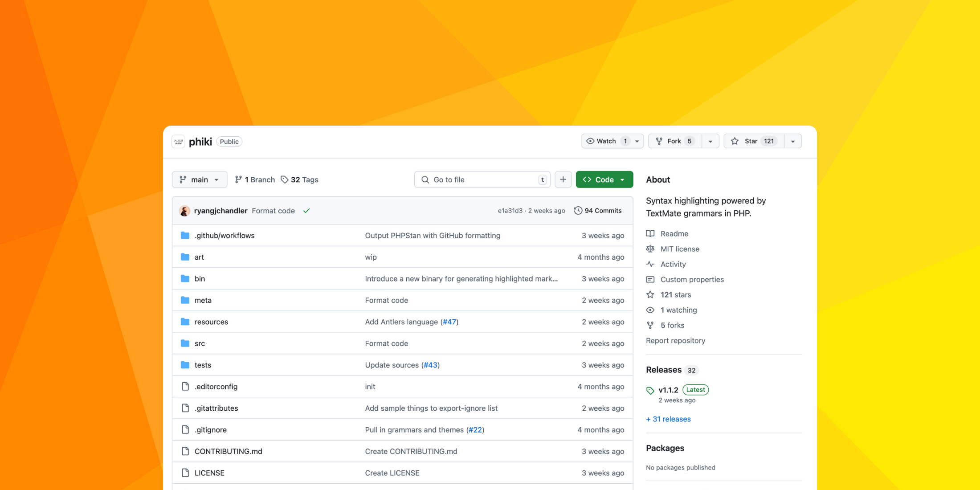Expand the green Code dropdown
Image resolution: width=980 pixels, height=490 pixels.
coord(604,180)
